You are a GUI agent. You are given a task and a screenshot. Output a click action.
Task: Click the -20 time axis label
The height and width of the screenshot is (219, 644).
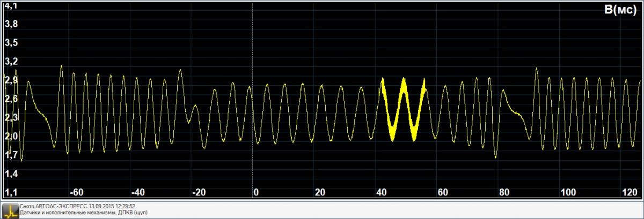click(199, 192)
